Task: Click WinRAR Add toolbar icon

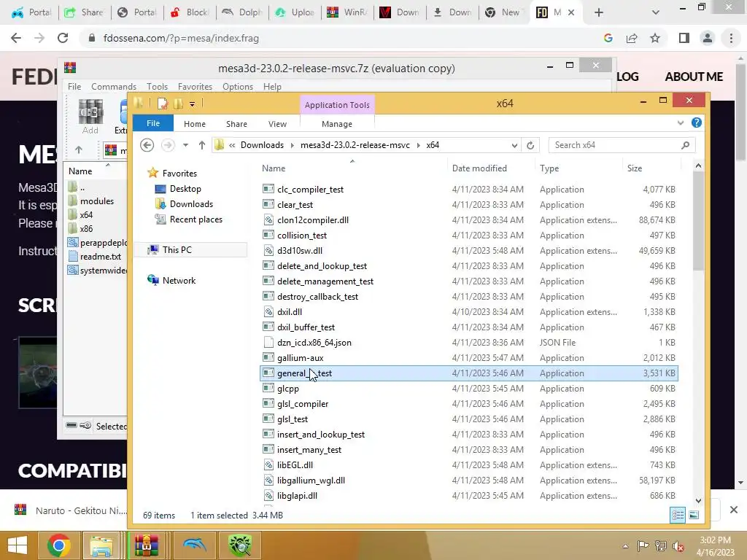Action: pyautogui.click(x=90, y=116)
